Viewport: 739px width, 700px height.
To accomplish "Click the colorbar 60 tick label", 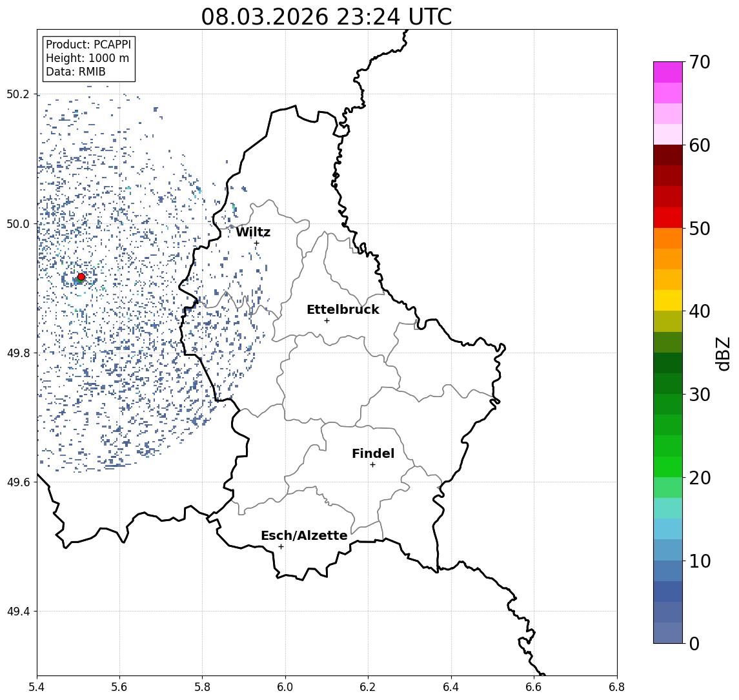I will point(700,145).
